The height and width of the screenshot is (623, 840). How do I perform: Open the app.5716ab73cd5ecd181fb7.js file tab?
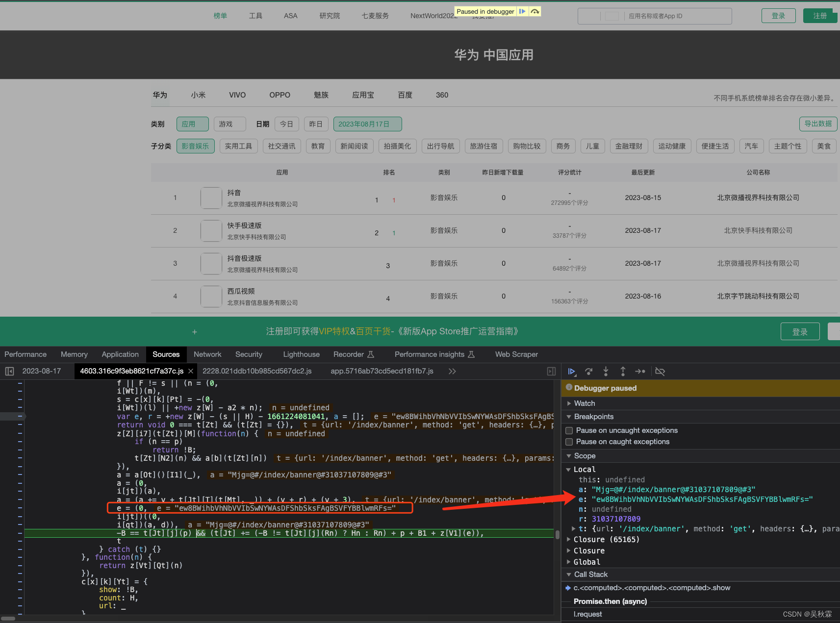pos(382,371)
